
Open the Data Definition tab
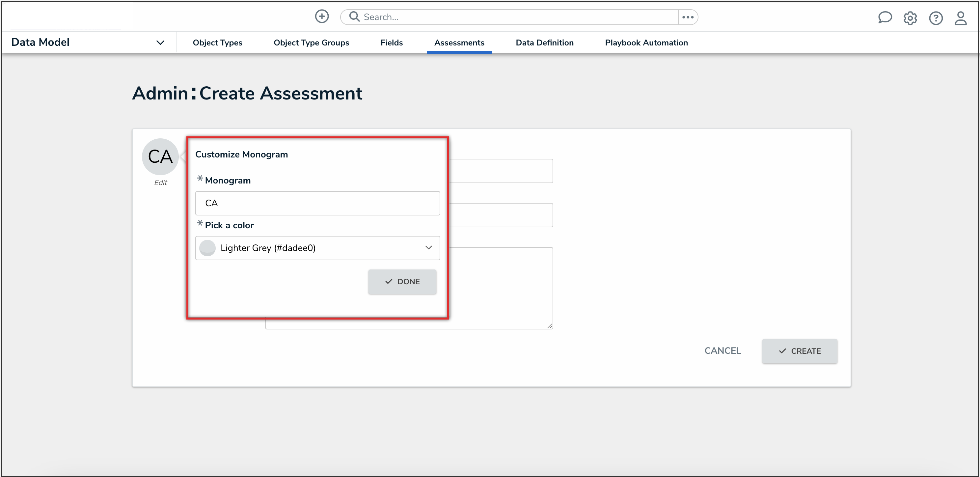point(544,42)
